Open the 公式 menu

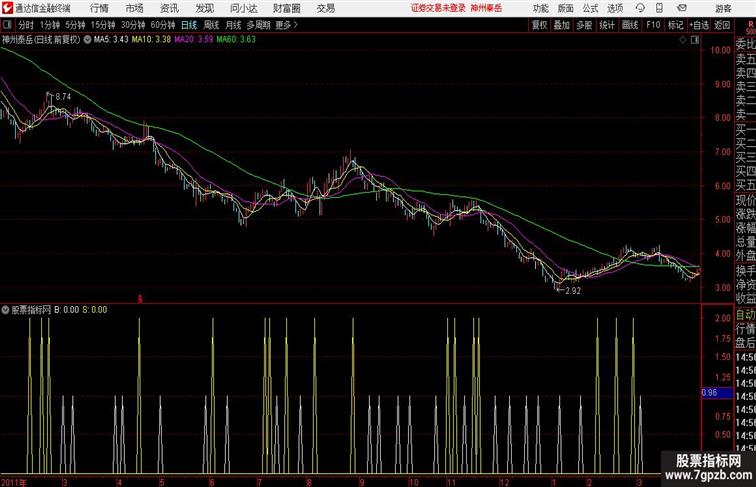pos(590,8)
